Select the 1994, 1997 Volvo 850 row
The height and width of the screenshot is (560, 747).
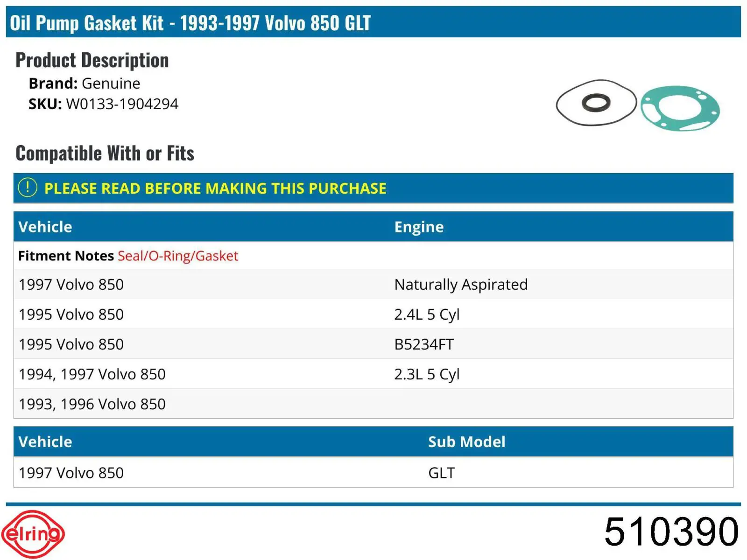(x=373, y=374)
